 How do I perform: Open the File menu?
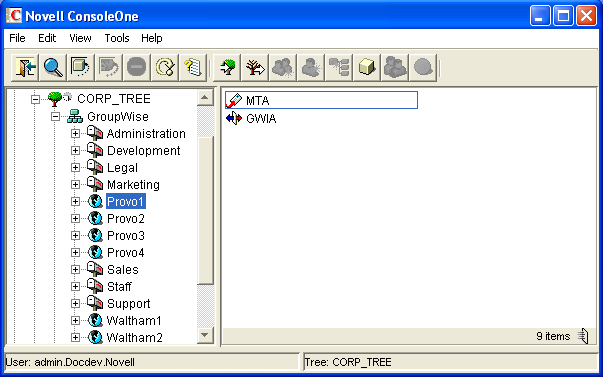click(17, 38)
